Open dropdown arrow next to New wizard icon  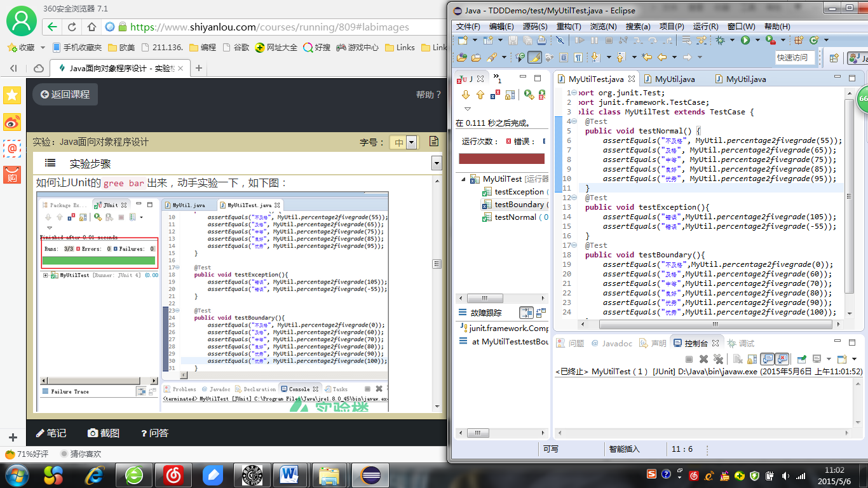click(475, 40)
